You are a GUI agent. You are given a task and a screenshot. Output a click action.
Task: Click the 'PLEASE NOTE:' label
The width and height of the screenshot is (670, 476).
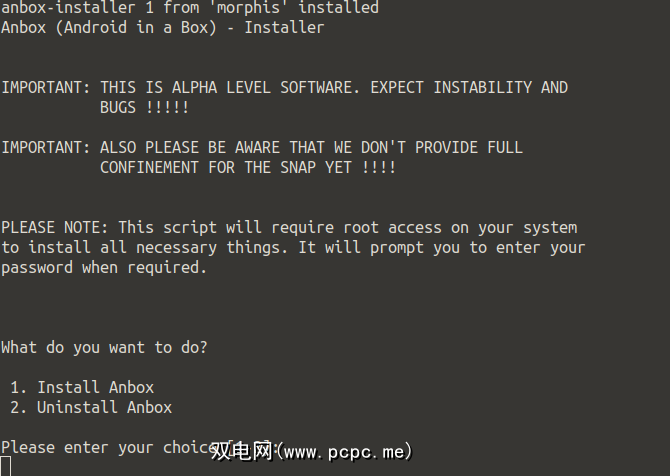(54, 227)
